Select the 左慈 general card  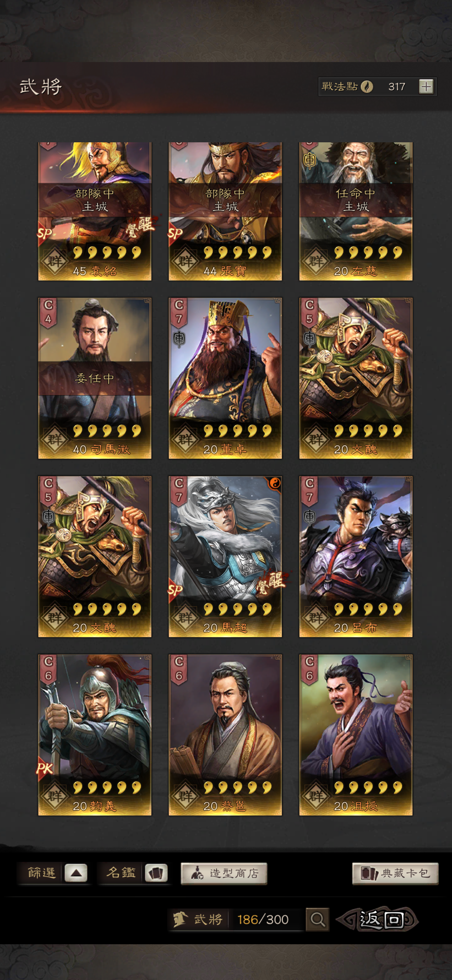point(356,211)
